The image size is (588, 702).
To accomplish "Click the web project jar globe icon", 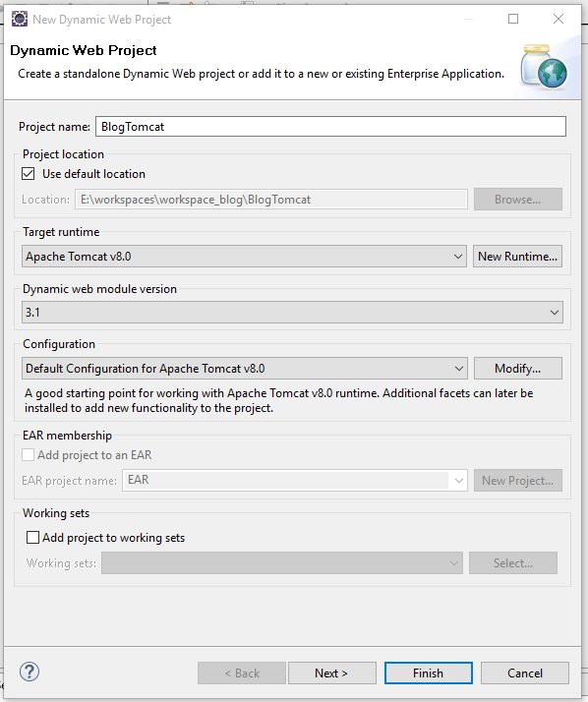I will 544,66.
